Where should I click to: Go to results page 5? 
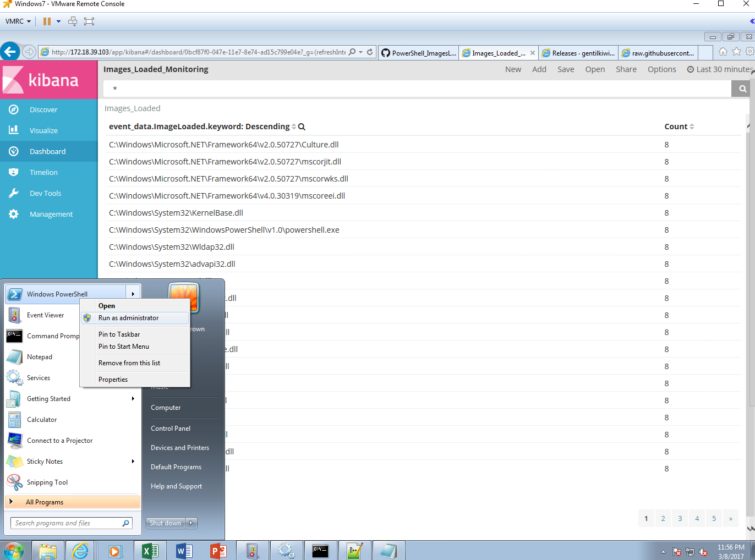click(714, 518)
